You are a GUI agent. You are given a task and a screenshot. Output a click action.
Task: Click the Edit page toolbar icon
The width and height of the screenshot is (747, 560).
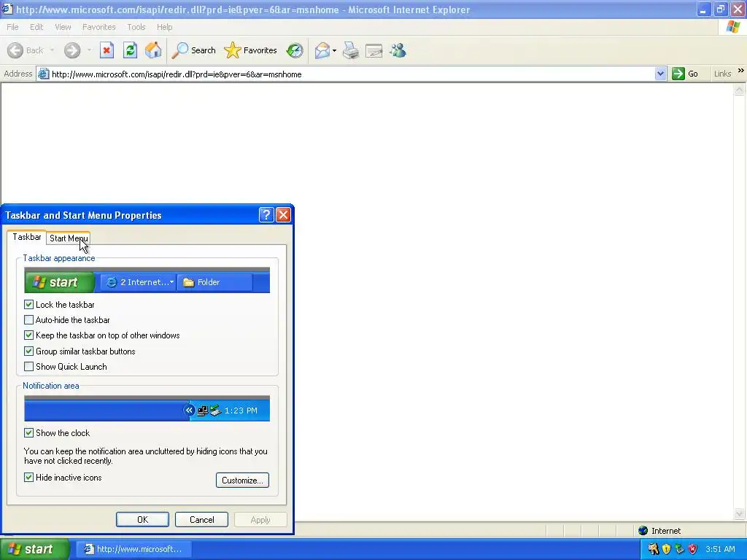click(x=374, y=50)
